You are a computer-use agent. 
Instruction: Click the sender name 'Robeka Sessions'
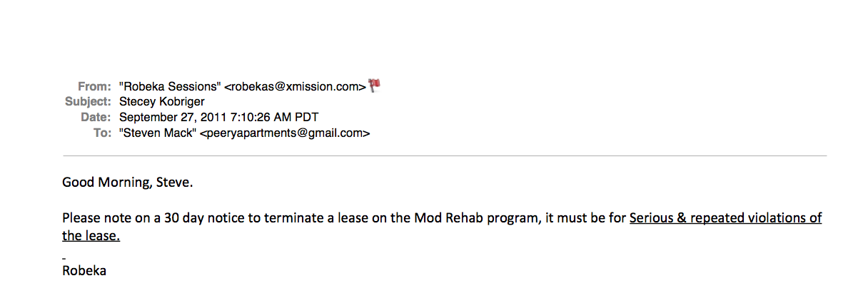[x=170, y=86]
